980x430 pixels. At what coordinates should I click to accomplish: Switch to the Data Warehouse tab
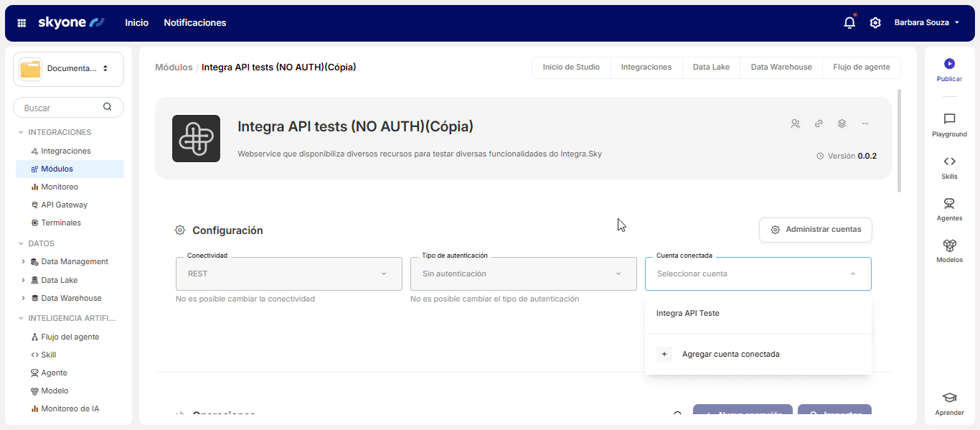pos(781,67)
